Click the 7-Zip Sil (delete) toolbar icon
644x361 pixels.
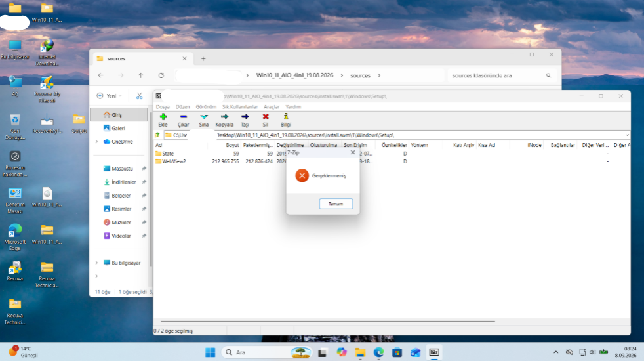coord(266,119)
